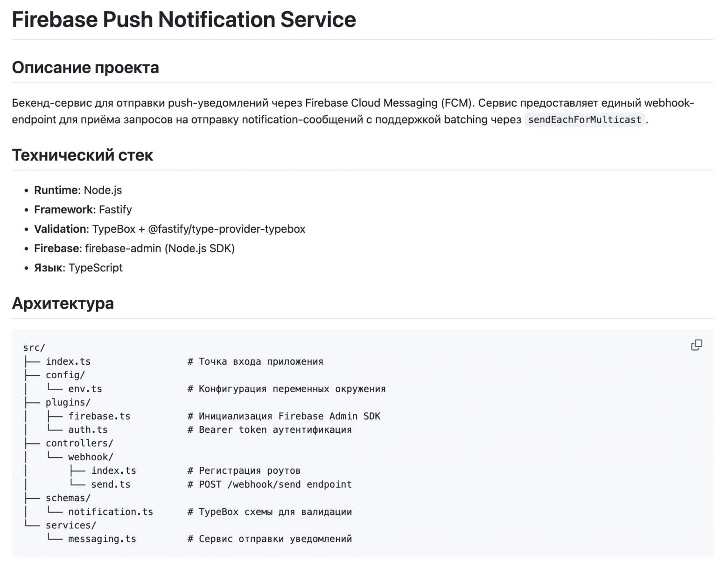Click env.ts in the tree
Viewport: 728px width, 568px height.
point(85,389)
